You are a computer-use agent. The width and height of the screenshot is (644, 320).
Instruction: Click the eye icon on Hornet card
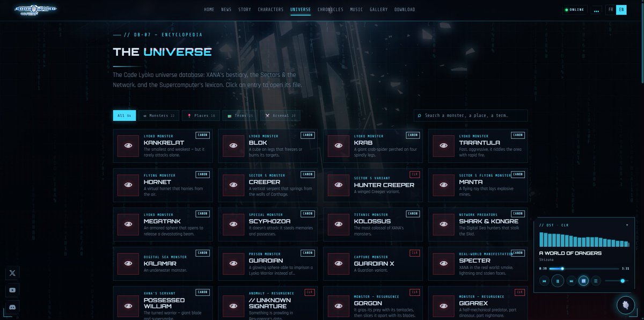(x=128, y=185)
